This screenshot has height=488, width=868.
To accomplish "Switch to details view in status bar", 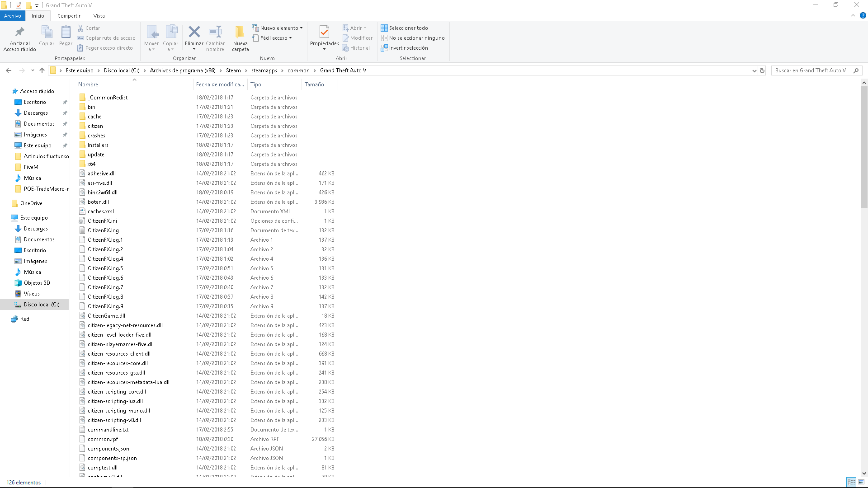I will (x=851, y=482).
